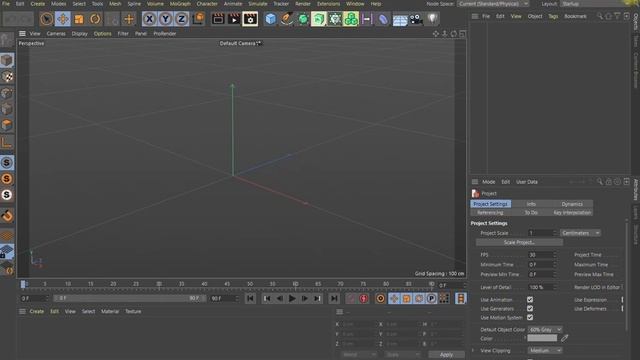Activate the Rotate tool in top toolbar
The width and height of the screenshot is (640, 360).
coord(95,19)
